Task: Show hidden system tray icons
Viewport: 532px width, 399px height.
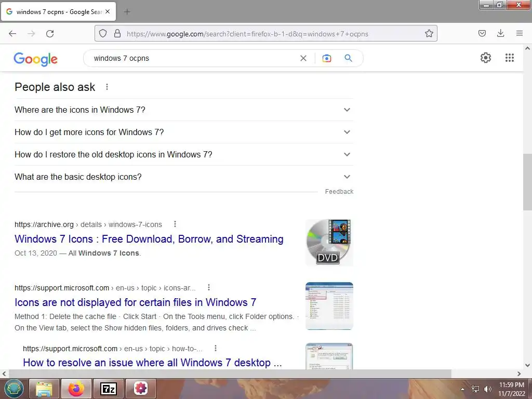Action: point(462,389)
